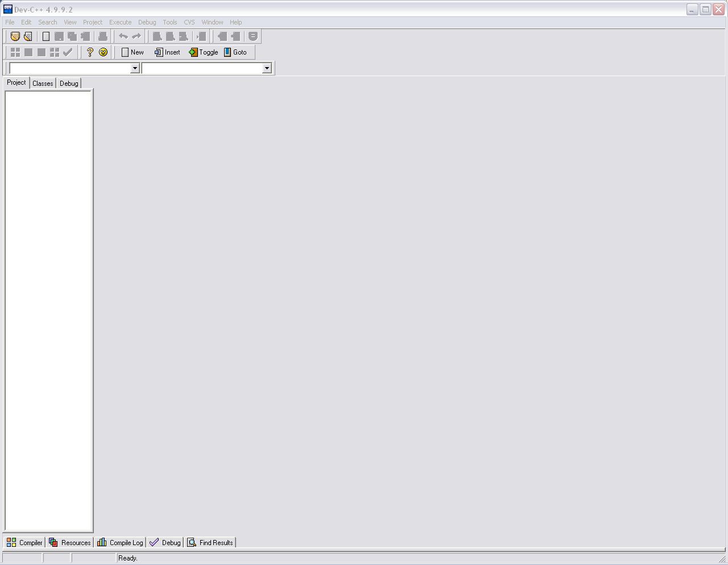Viewport: 728px width, 565px height.
Task: Expand the second function dropdown list
Action: tap(267, 68)
